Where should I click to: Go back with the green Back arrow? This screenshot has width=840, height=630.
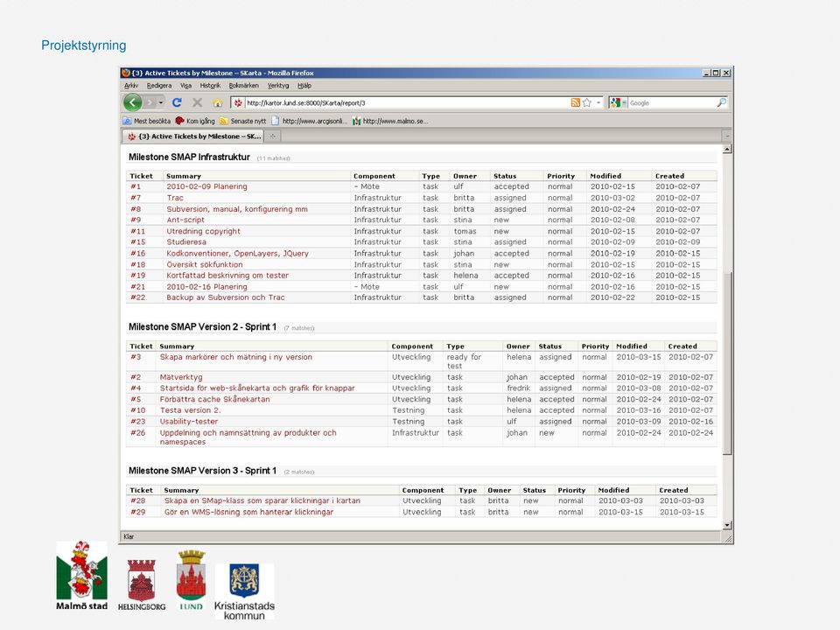pos(133,102)
